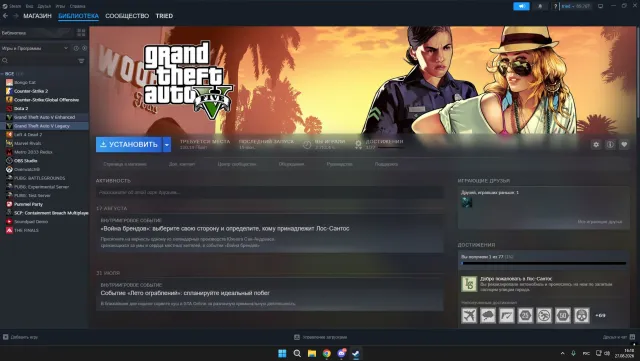Show hidden tray icons chevron

(x=562, y=353)
